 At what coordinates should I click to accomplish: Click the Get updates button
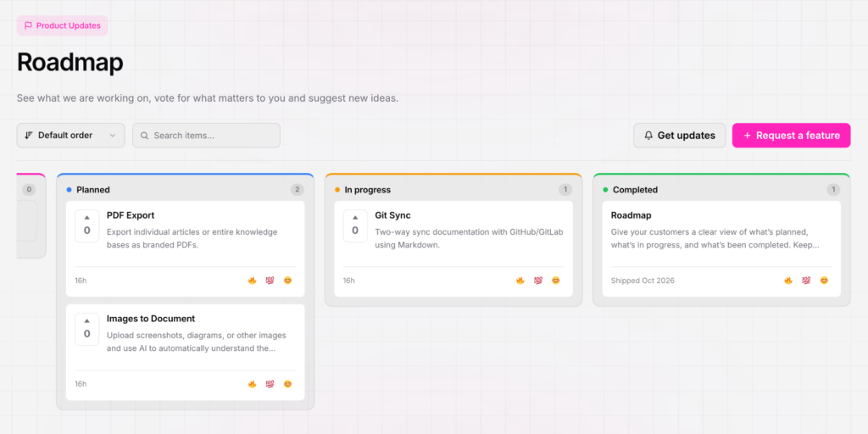pos(680,136)
